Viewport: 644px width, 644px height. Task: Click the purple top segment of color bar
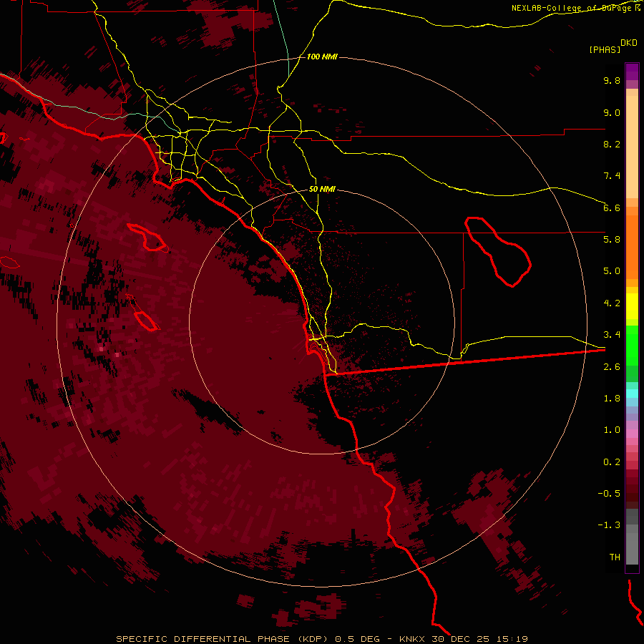point(632,72)
